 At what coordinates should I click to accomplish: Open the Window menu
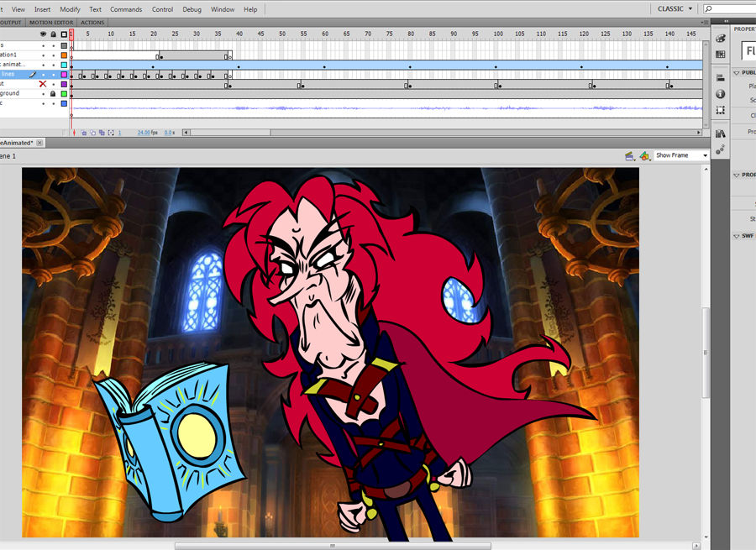point(223,9)
